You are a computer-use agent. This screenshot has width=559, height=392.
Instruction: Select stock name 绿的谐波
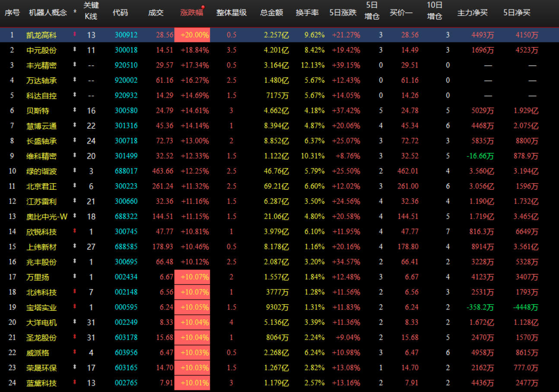(x=41, y=171)
